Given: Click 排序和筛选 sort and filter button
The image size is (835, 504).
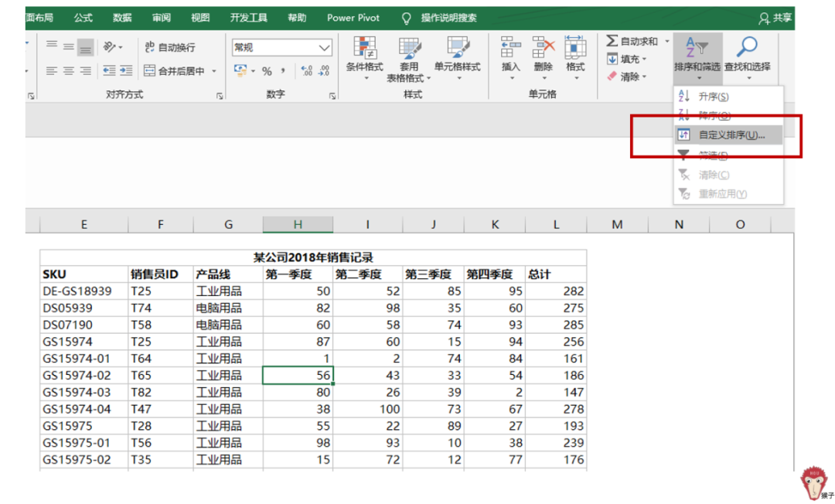Looking at the screenshot, I should (x=697, y=59).
